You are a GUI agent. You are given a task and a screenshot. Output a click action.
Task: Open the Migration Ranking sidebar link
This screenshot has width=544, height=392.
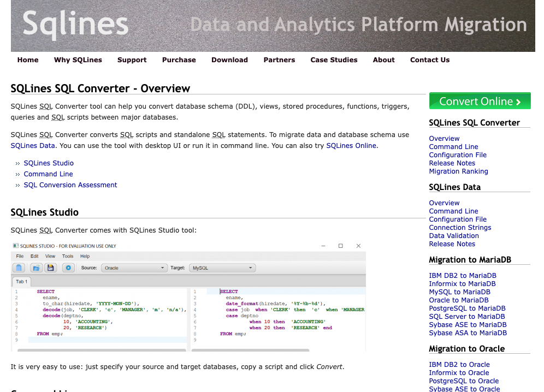point(458,171)
